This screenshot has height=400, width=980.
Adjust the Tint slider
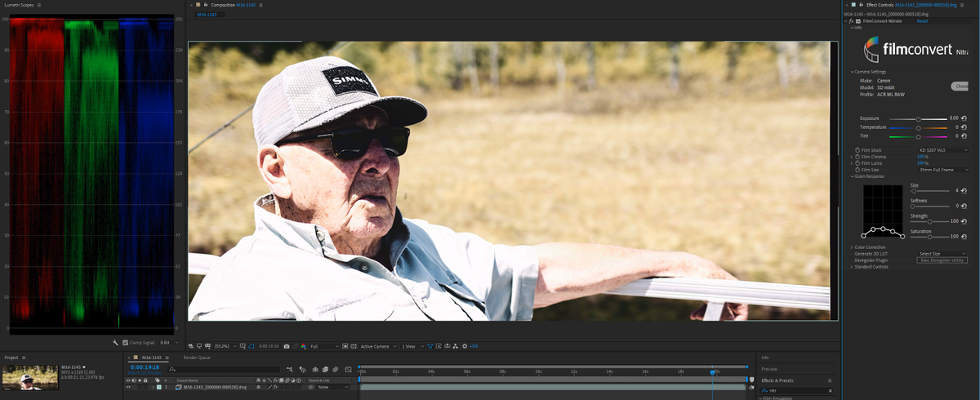918,136
